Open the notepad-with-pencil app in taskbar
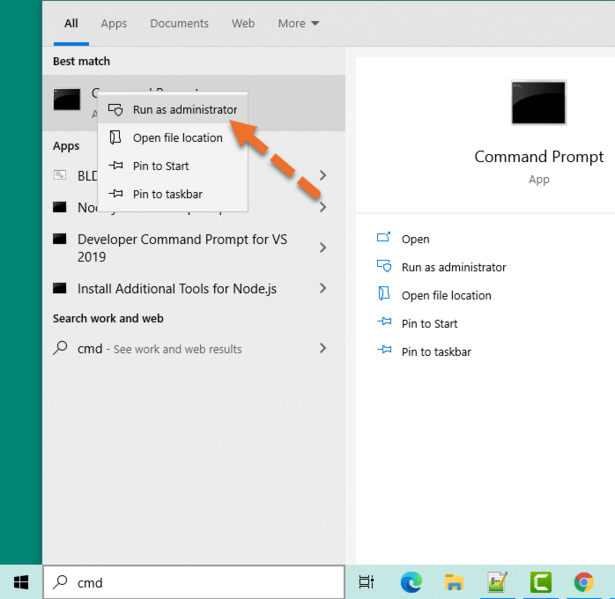This screenshot has width=615, height=599. tap(497, 582)
